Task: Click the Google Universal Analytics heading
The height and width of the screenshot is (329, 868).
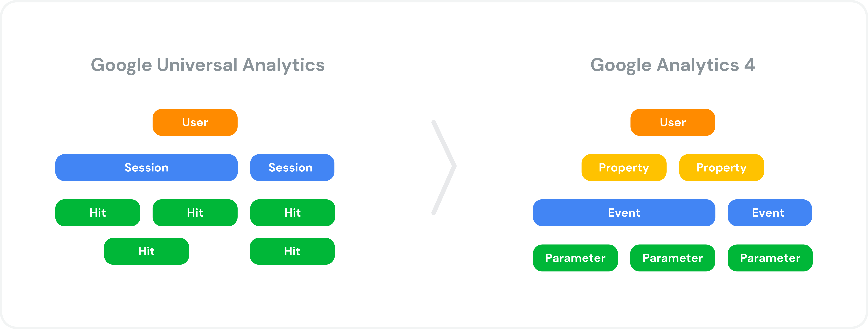Action: click(208, 65)
